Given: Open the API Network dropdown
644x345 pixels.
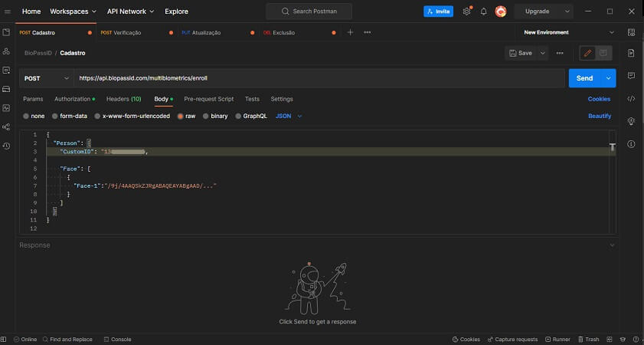Looking at the screenshot, I should [131, 11].
